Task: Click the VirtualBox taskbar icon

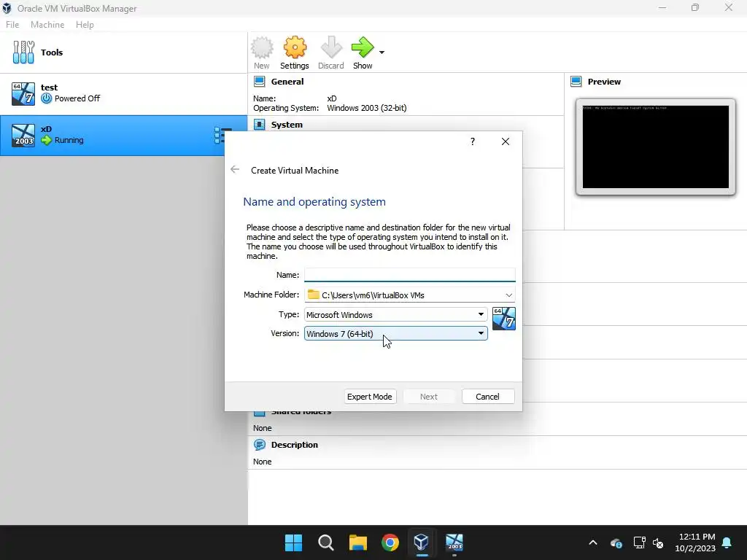Action: point(422,542)
